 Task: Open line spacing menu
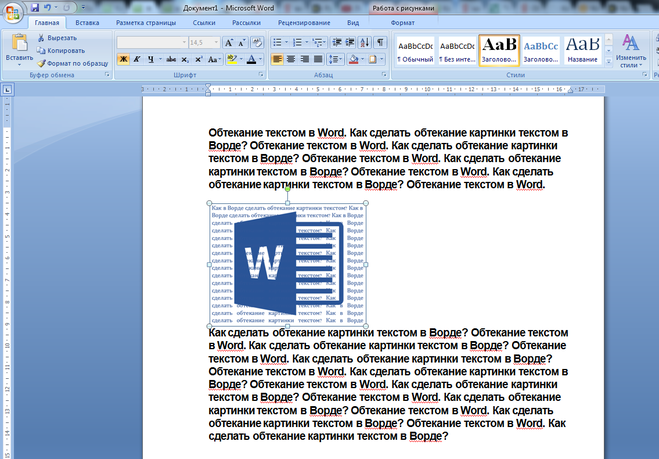335,59
